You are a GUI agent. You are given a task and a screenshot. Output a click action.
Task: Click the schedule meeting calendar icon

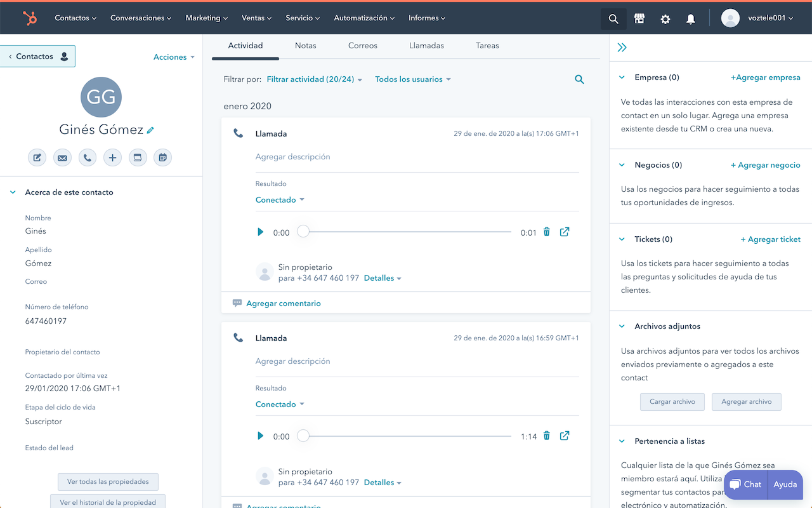[x=163, y=157]
